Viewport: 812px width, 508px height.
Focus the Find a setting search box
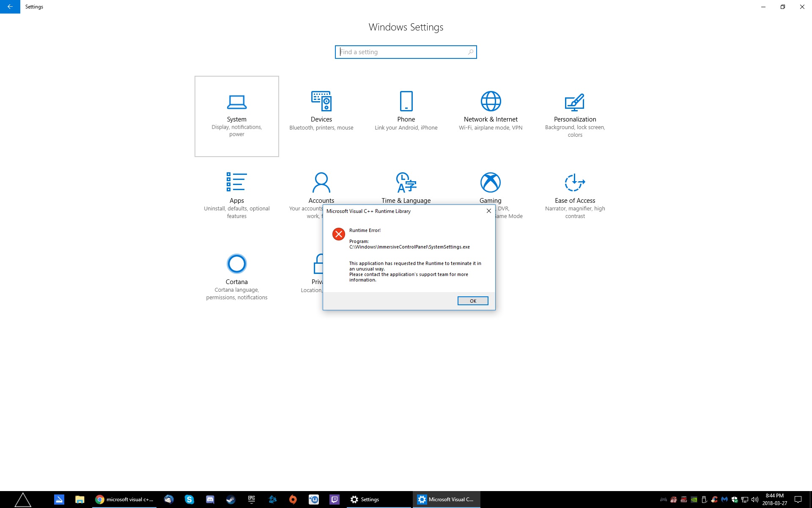[406, 52]
